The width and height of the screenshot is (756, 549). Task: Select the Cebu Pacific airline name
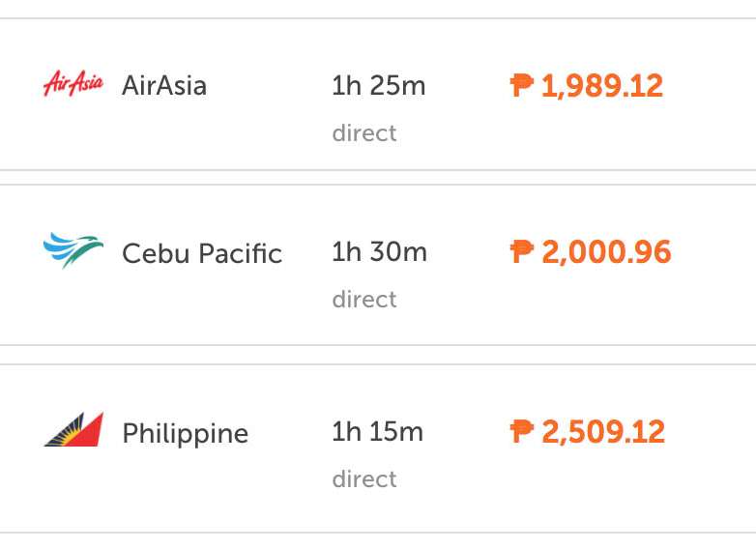[x=202, y=253]
